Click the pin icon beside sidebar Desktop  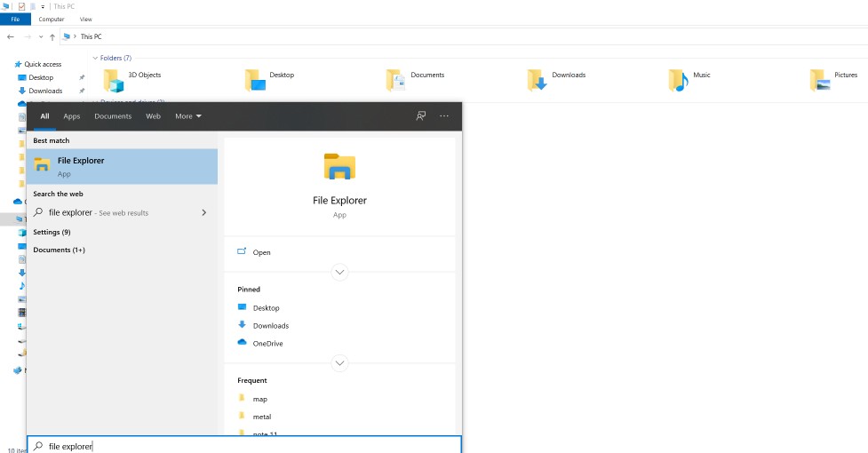click(82, 77)
